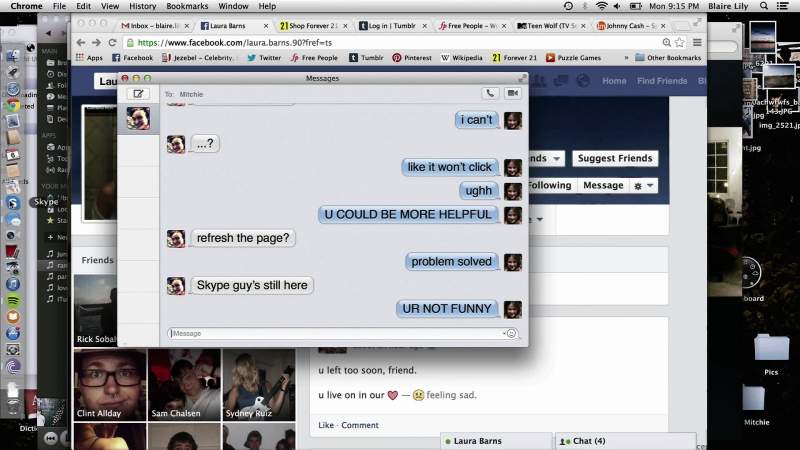Image resolution: width=800 pixels, height=450 pixels.
Task: Open Wikipedia bookmark
Action: click(x=462, y=58)
